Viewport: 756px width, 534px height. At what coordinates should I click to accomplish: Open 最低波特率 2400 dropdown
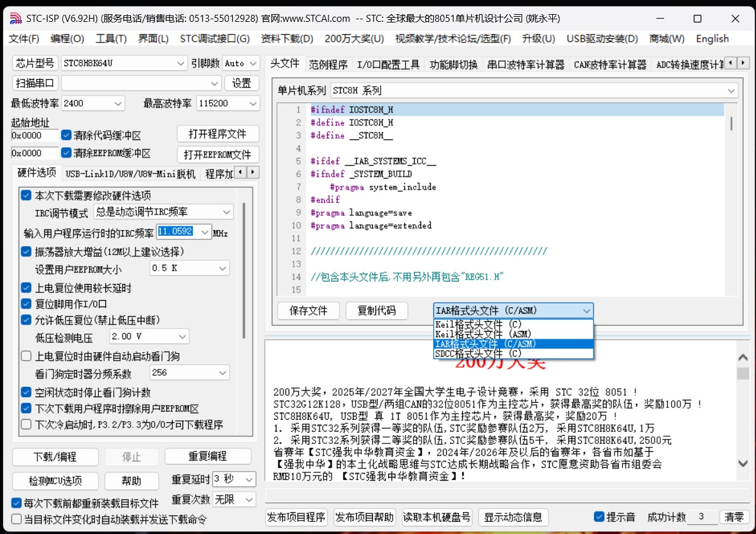(93, 103)
